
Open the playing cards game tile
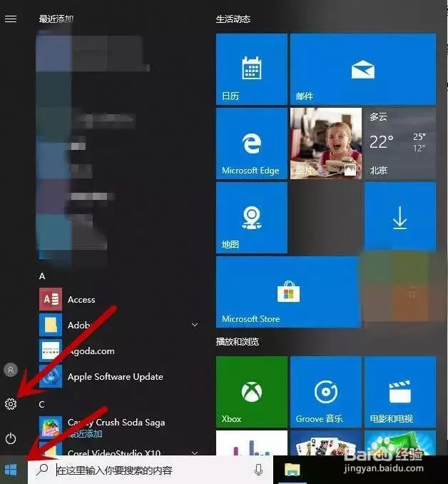[326, 443]
